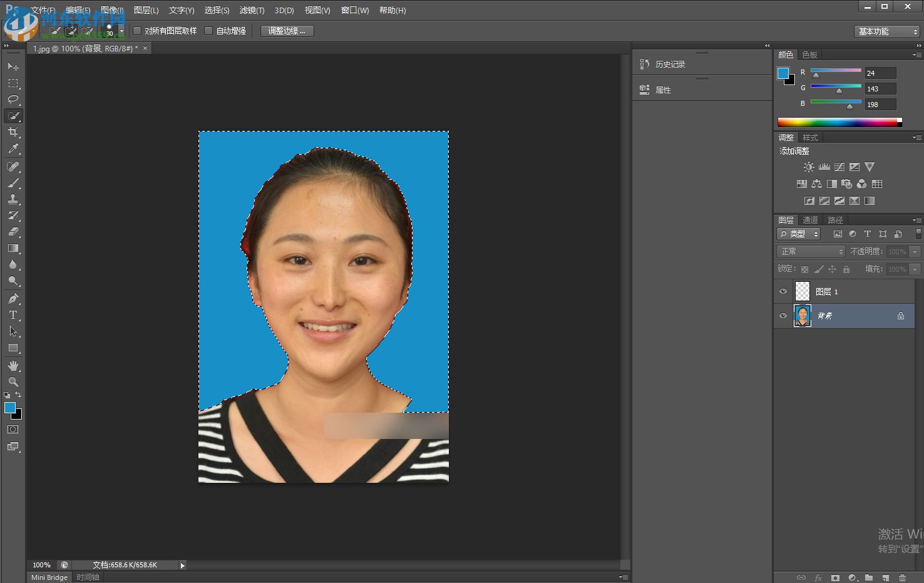Select the Spot Healing Brush tool
Image resolution: width=924 pixels, height=583 pixels.
point(13,167)
